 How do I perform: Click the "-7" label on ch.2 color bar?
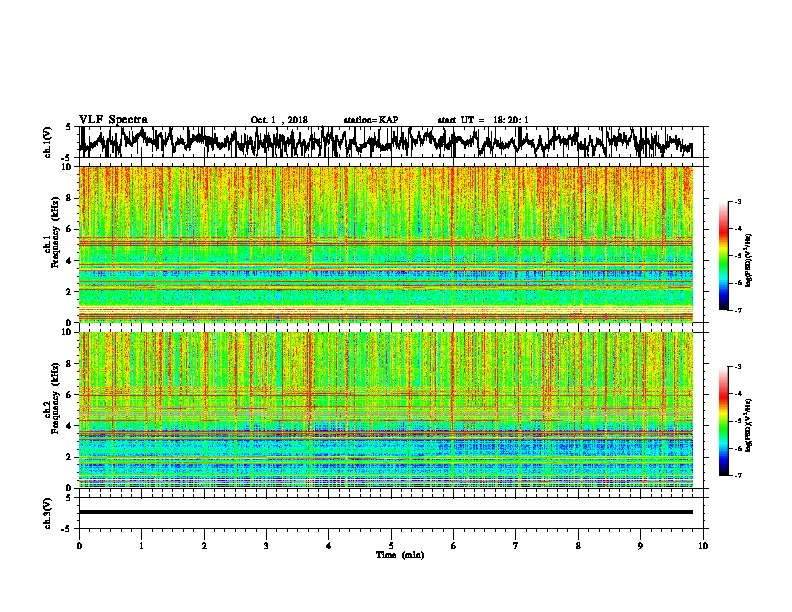[x=738, y=475]
